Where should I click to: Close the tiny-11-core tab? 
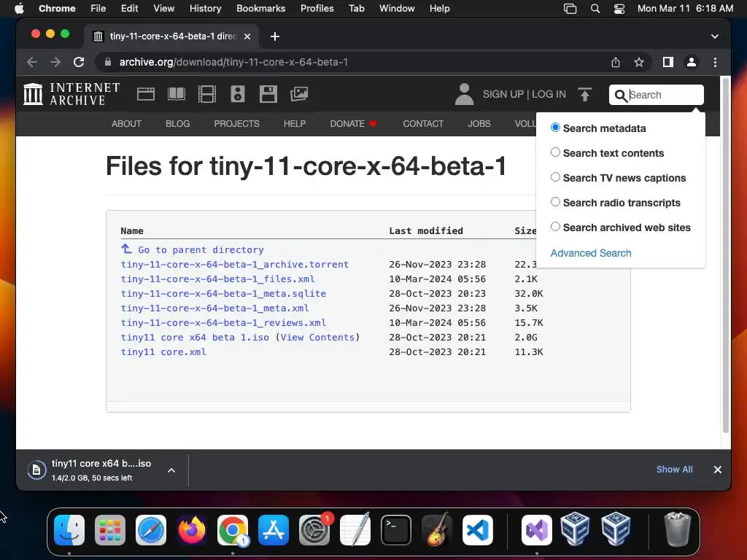(247, 36)
